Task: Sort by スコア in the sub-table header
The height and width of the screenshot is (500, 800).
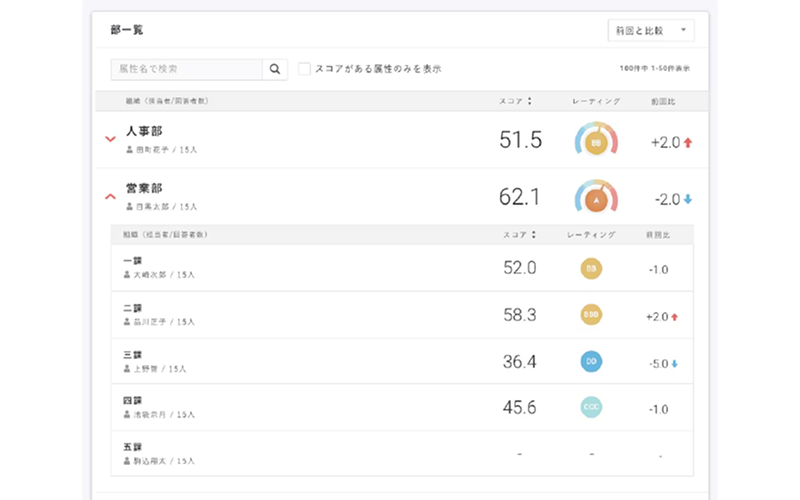Action: point(519,235)
